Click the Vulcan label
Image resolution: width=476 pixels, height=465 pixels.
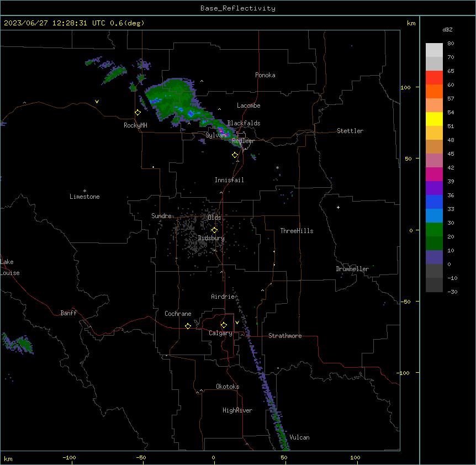[x=300, y=437]
